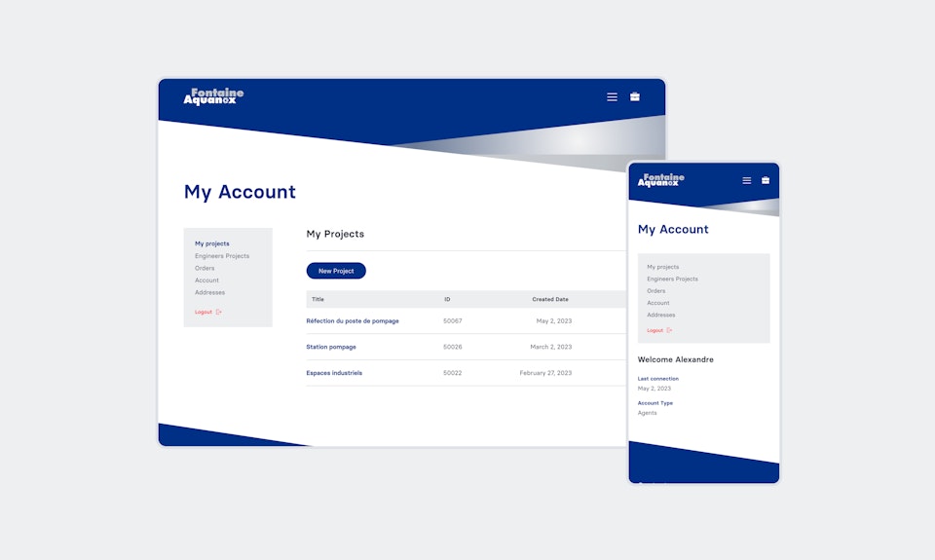Select My projects in the desktop sidebar
The image size is (935, 560).
[x=211, y=243]
